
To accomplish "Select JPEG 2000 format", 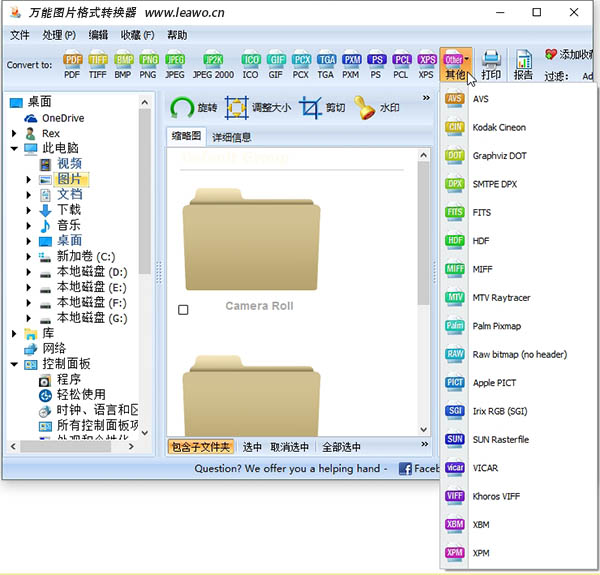I will [x=213, y=64].
